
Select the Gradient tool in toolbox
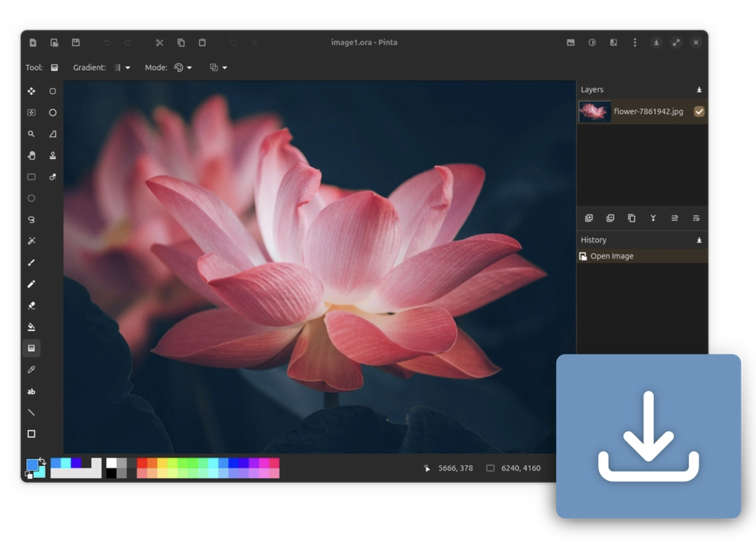[31, 348]
